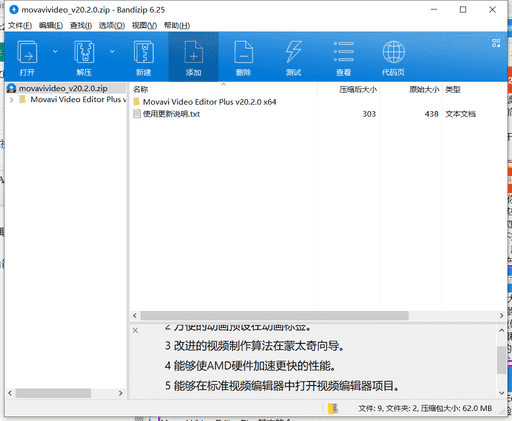This screenshot has width=512, height=421.
Task: Click comment line 5 能够在标准视频编辑器中打开视频编辑器项目
Action: (x=282, y=386)
